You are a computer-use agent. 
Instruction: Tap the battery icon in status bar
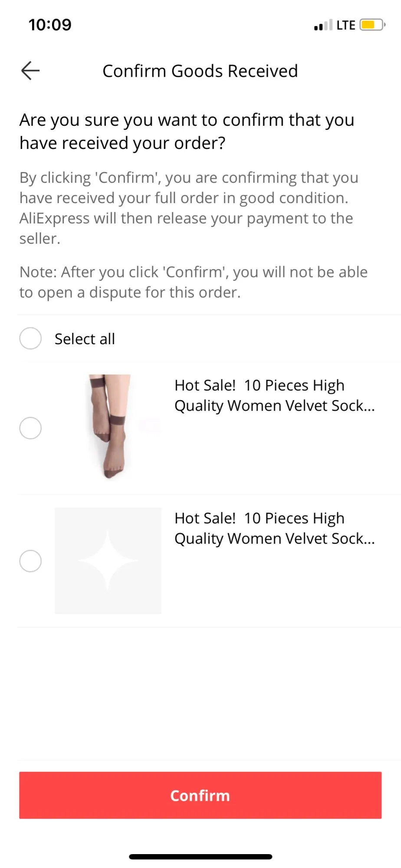[372, 25]
